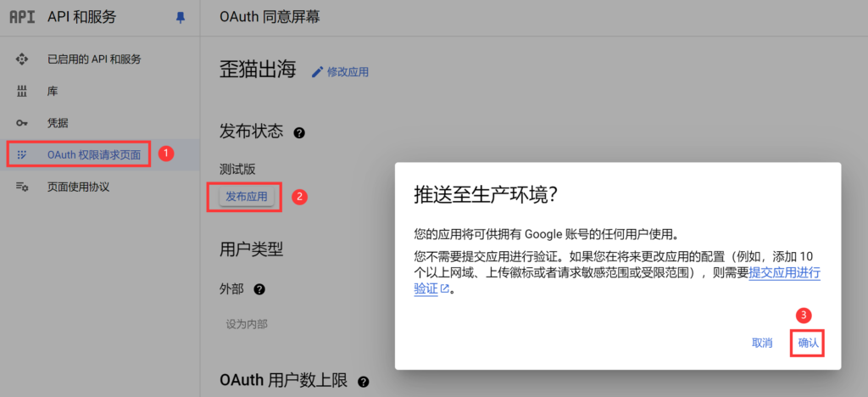Click the OAuth 用户数上限 heading text
This screenshot has height=397, width=868.
tap(284, 381)
